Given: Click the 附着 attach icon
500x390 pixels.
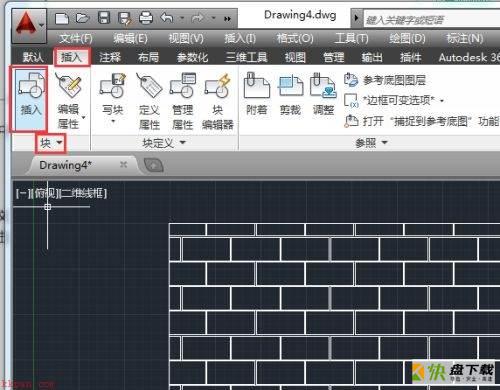Looking at the screenshot, I should tap(256, 86).
